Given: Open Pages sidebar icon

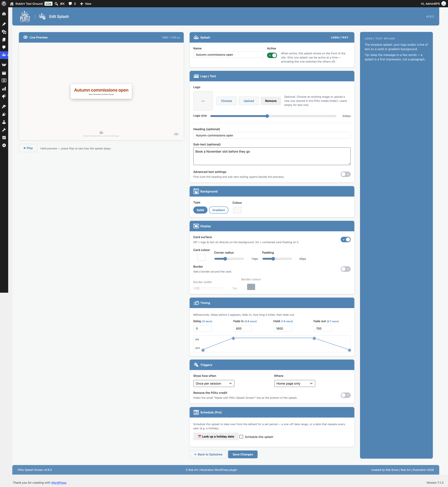Looking at the screenshot, I should tap(4, 40).
